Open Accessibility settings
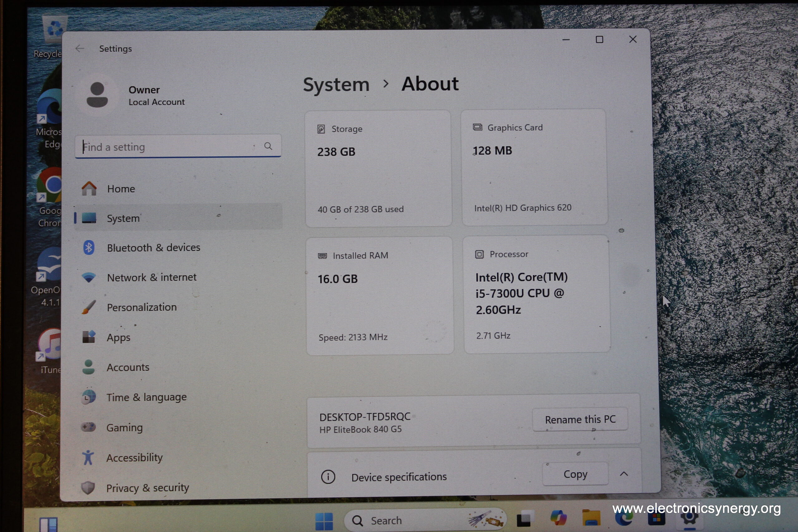798x532 pixels. pyautogui.click(x=134, y=458)
